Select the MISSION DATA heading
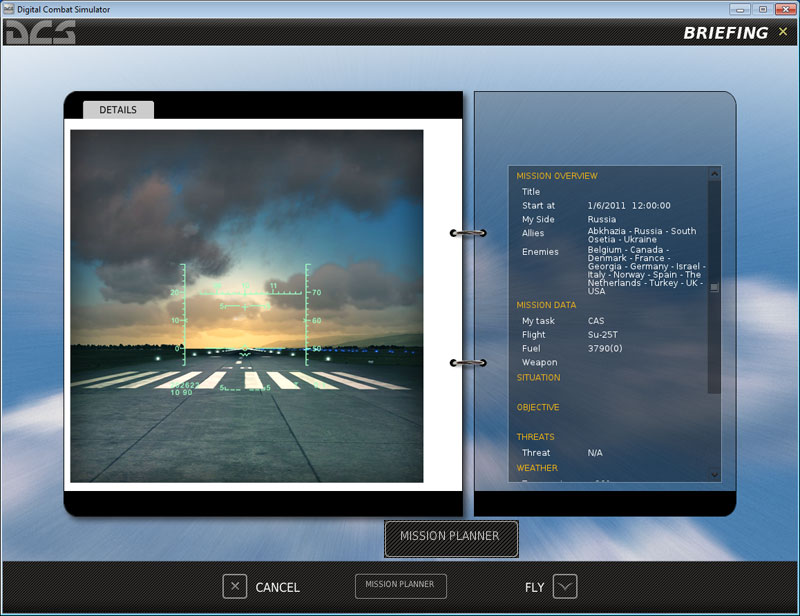 click(546, 305)
